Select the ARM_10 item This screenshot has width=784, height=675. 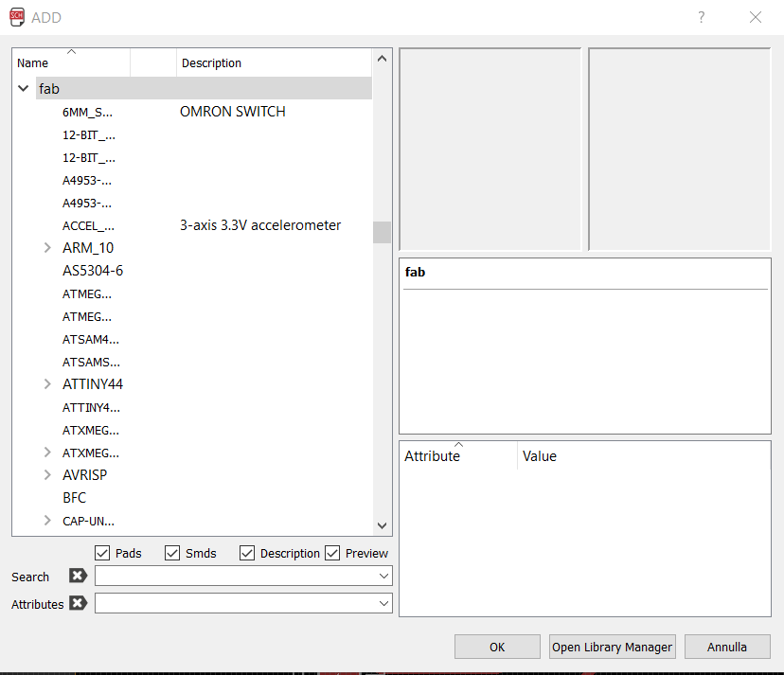tap(88, 247)
